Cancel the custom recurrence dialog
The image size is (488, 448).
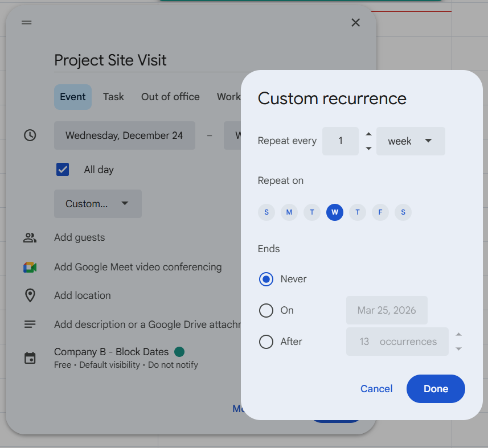376,388
